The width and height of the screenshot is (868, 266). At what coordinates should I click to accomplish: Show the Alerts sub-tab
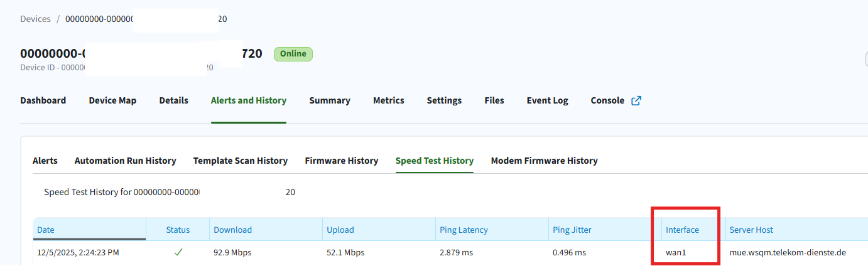[45, 161]
